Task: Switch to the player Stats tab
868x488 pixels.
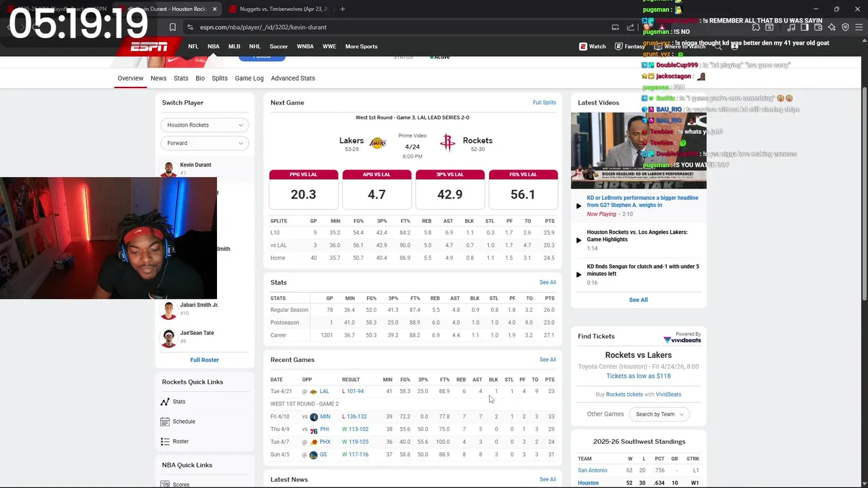Action: [181, 78]
